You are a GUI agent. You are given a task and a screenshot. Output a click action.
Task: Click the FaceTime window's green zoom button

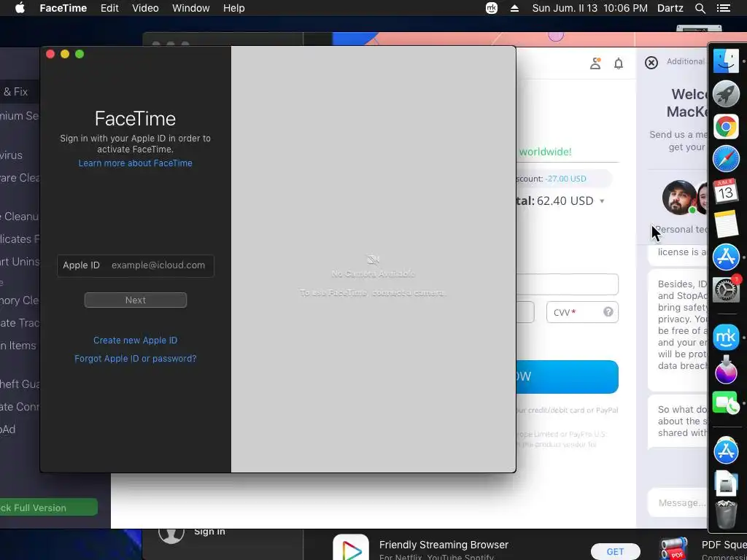80,54
